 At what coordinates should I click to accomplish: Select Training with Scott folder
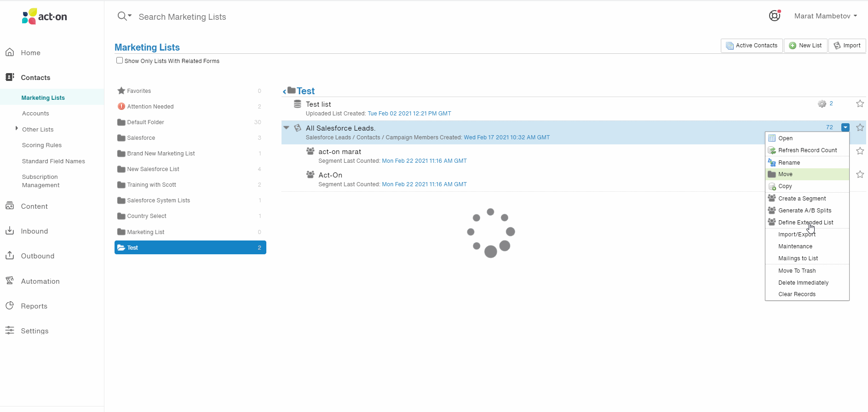coord(190,185)
